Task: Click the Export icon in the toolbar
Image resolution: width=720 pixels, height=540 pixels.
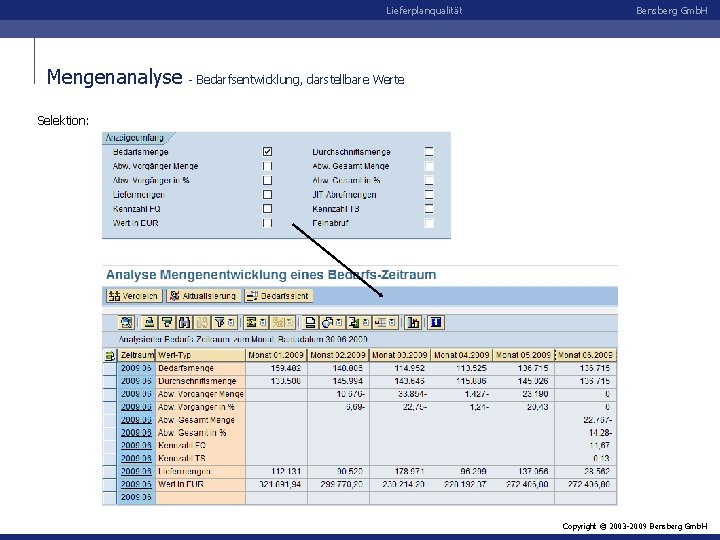Action: click(354, 322)
